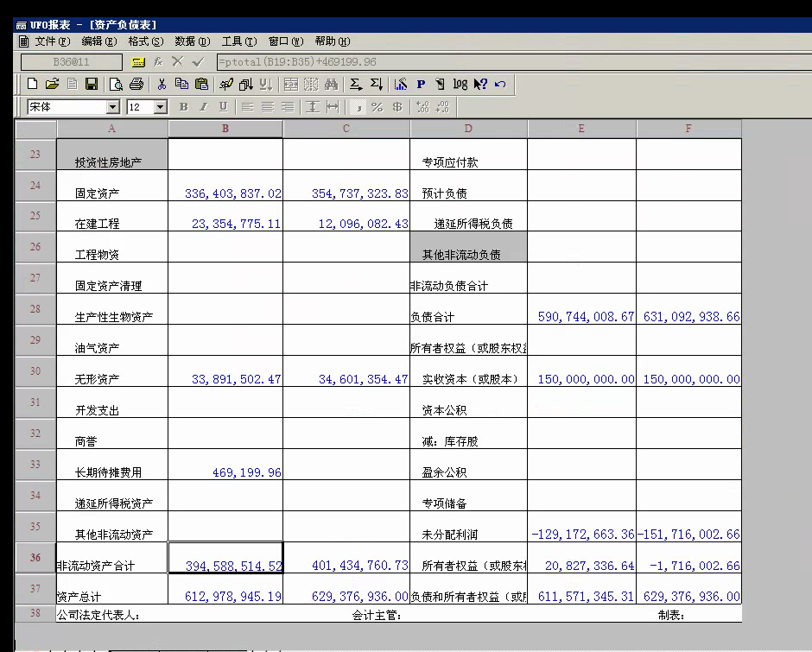
Task: Select cell containing 336,403,837.02
Action: [x=225, y=186]
